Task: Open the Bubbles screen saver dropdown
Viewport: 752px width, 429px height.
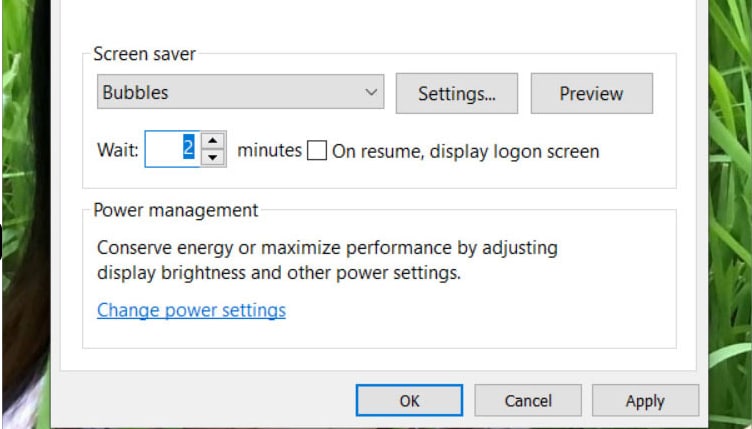Action: [x=230, y=93]
